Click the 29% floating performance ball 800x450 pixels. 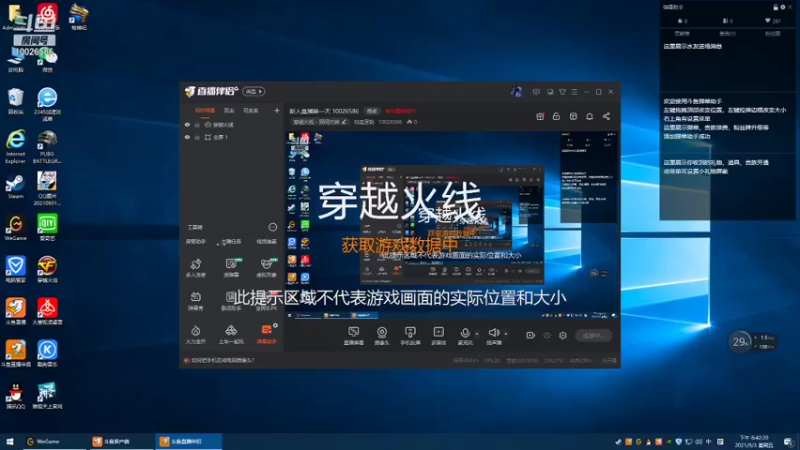tap(740, 342)
